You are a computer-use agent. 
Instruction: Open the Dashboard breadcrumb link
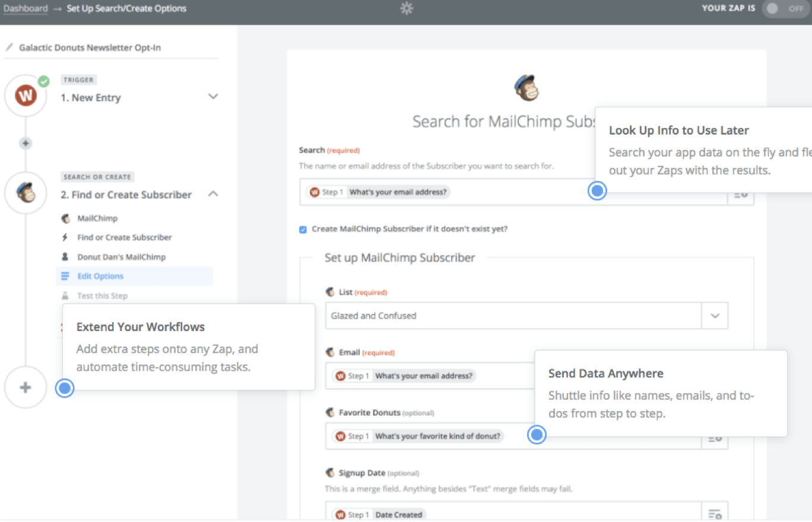coord(26,8)
